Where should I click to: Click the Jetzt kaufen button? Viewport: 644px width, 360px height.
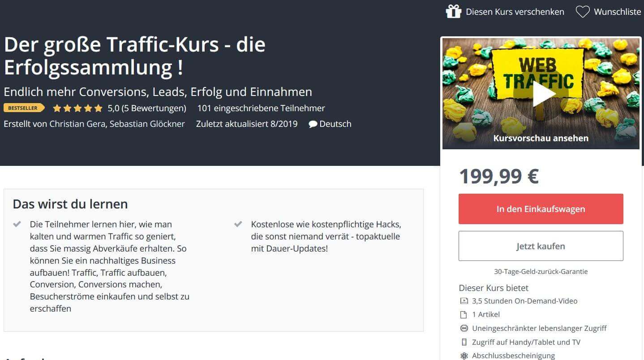tap(541, 246)
